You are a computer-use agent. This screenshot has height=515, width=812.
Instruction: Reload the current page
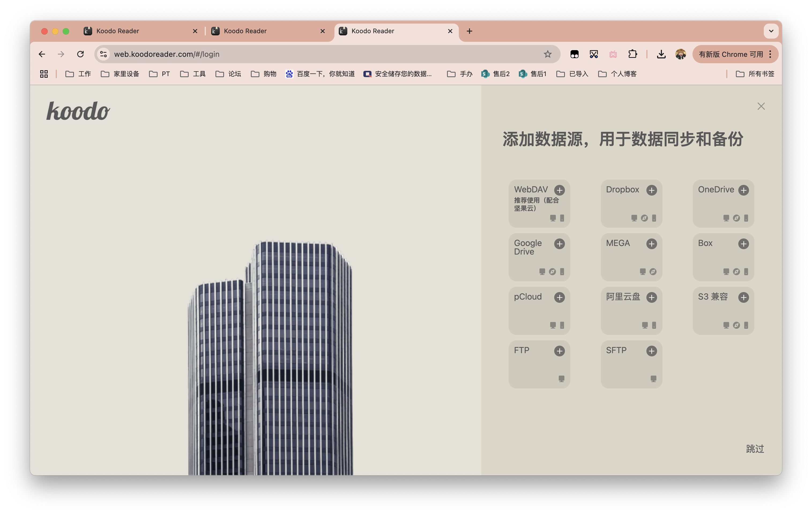click(x=80, y=54)
